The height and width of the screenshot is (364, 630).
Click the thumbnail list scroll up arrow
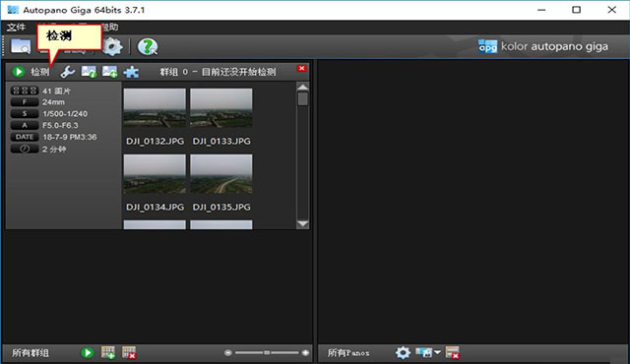302,88
